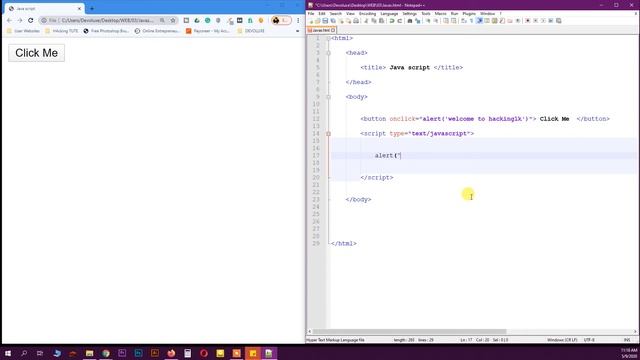Click Chrome's Back arrow
The width and height of the screenshot is (640, 360).
click(9, 20)
